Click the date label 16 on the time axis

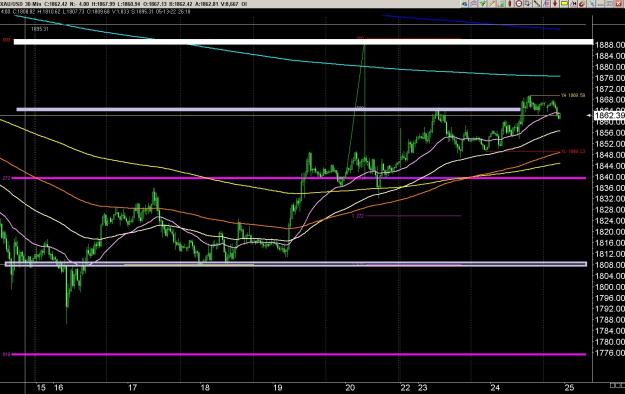click(x=59, y=387)
